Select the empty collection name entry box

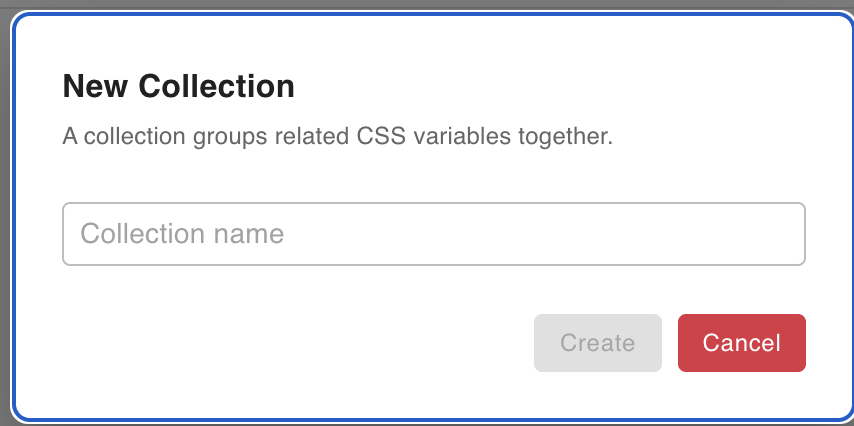tap(433, 234)
